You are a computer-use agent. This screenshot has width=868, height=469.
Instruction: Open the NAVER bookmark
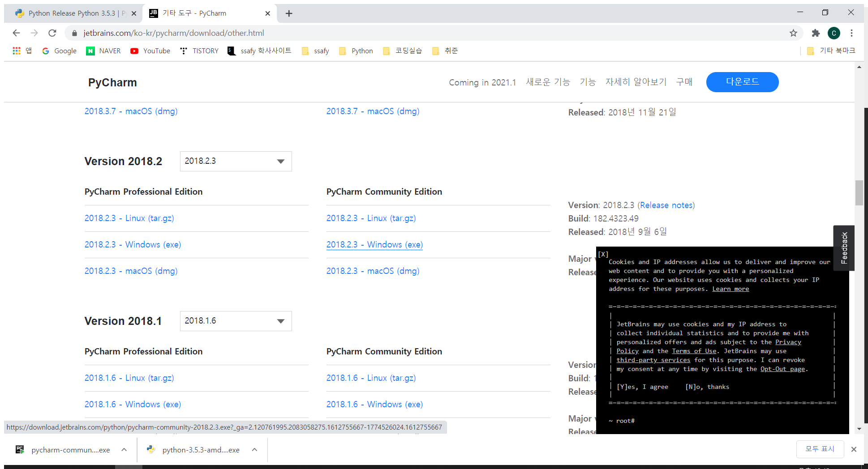[103, 51]
